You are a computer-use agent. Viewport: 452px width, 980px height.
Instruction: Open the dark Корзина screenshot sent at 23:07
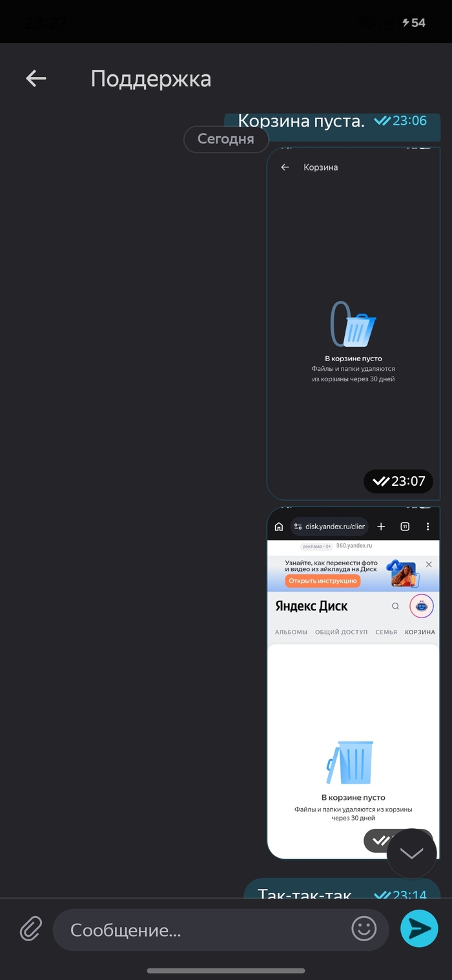(x=353, y=324)
